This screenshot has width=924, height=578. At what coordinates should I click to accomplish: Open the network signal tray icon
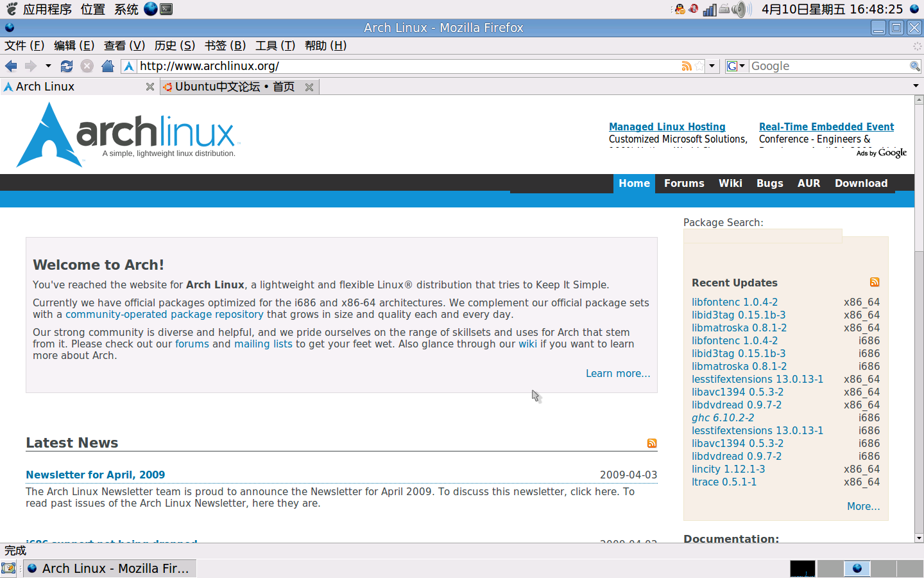tap(710, 9)
